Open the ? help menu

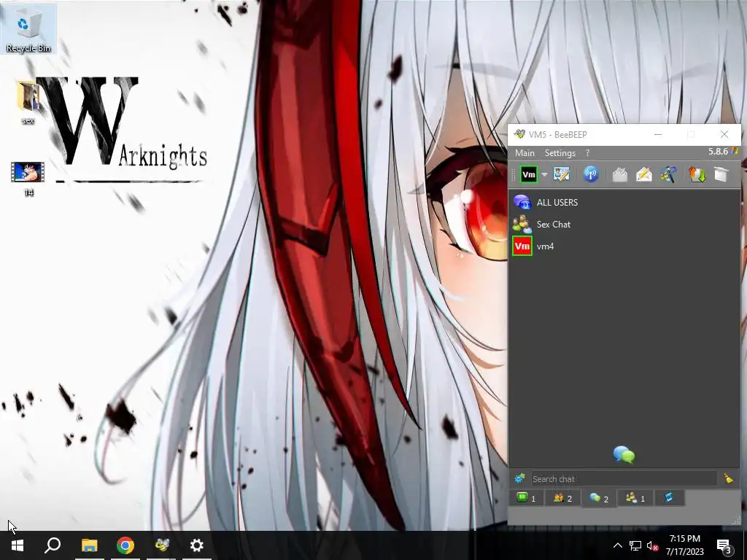587,153
